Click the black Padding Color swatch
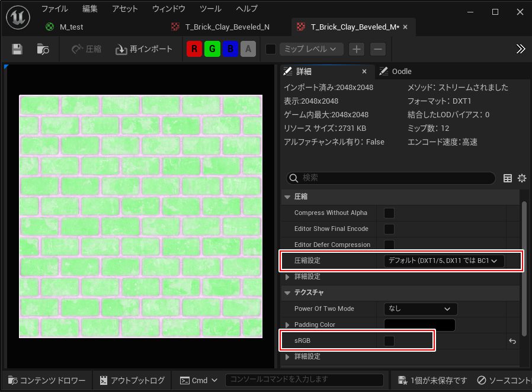This screenshot has height=392, width=532. pyautogui.click(x=419, y=324)
